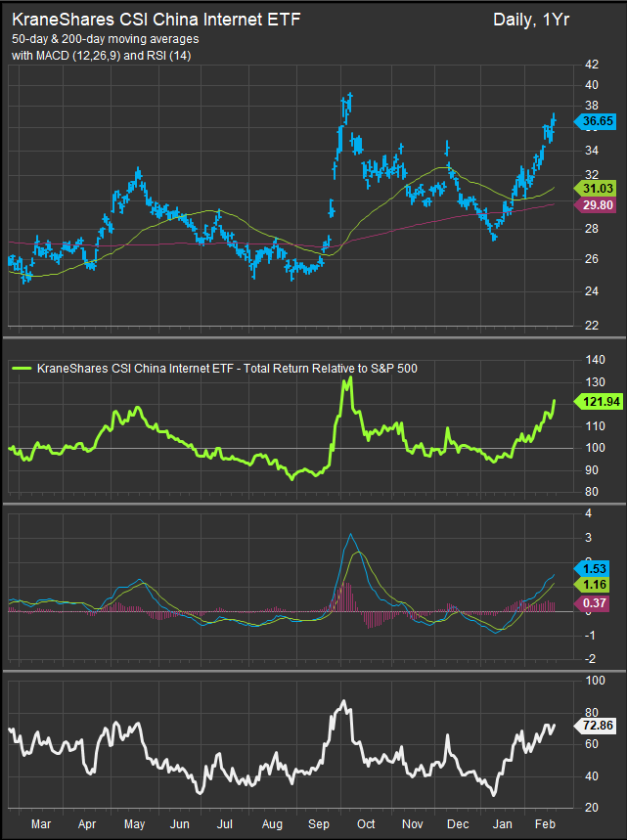Click the 121.94 relative return value tag
The image size is (627, 840).
[598, 401]
